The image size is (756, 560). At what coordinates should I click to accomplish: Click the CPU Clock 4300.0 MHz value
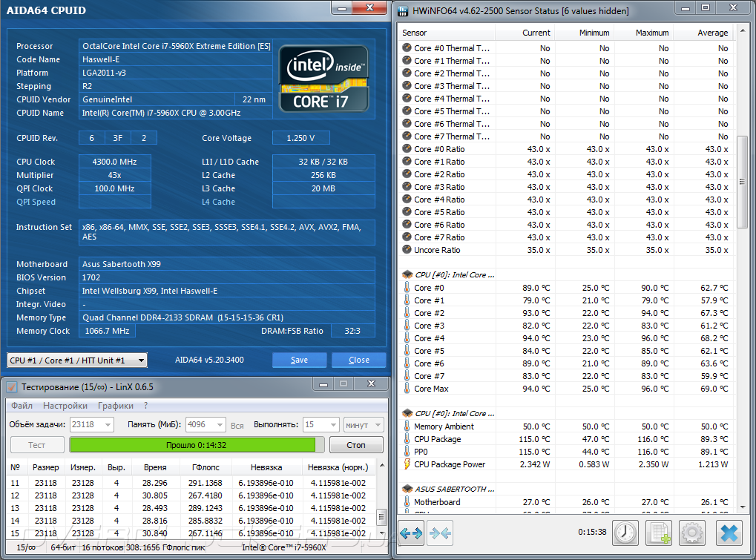click(x=115, y=162)
